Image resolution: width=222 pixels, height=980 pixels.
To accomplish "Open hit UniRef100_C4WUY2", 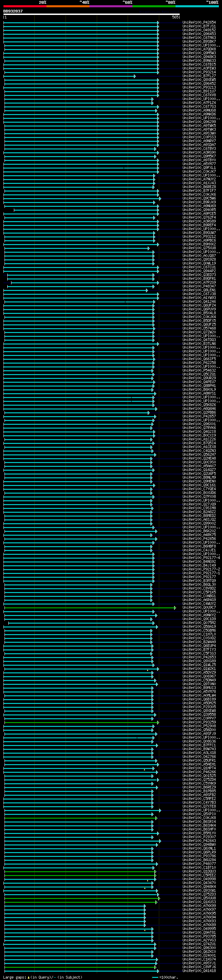I will click(x=199, y=604).
